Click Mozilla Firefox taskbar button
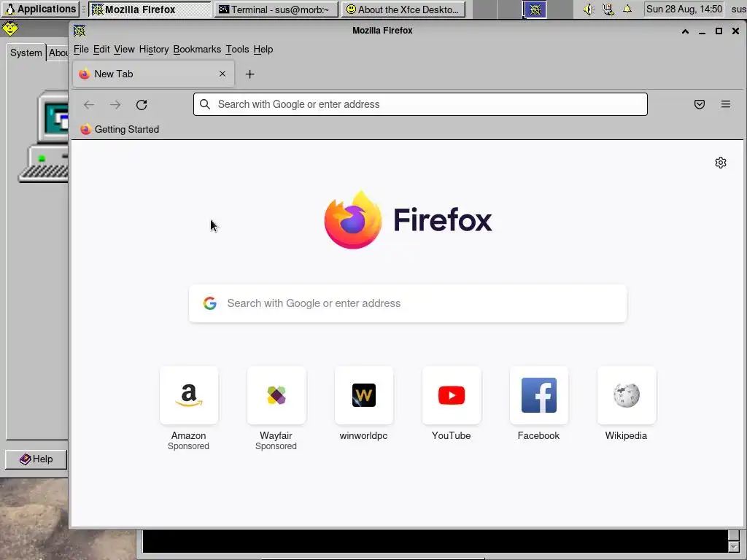 [x=150, y=9]
